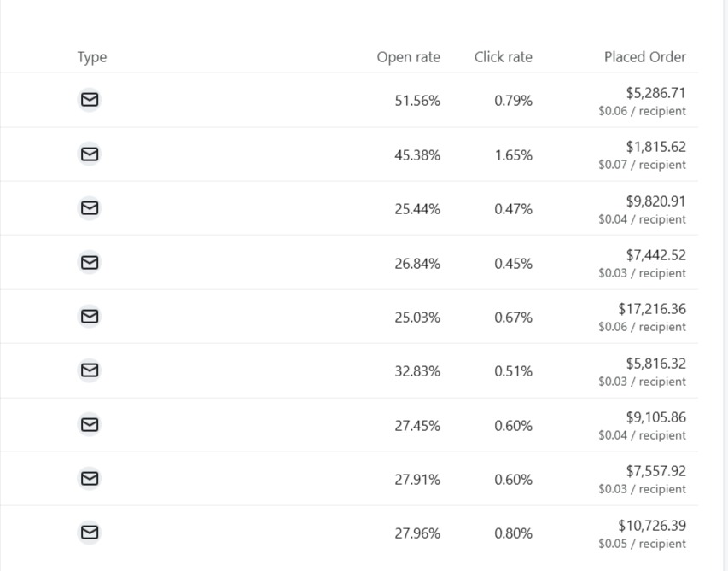This screenshot has height=571, width=728.
Task: Click the email icon beside 27.91% open rate
Action: pos(90,479)
